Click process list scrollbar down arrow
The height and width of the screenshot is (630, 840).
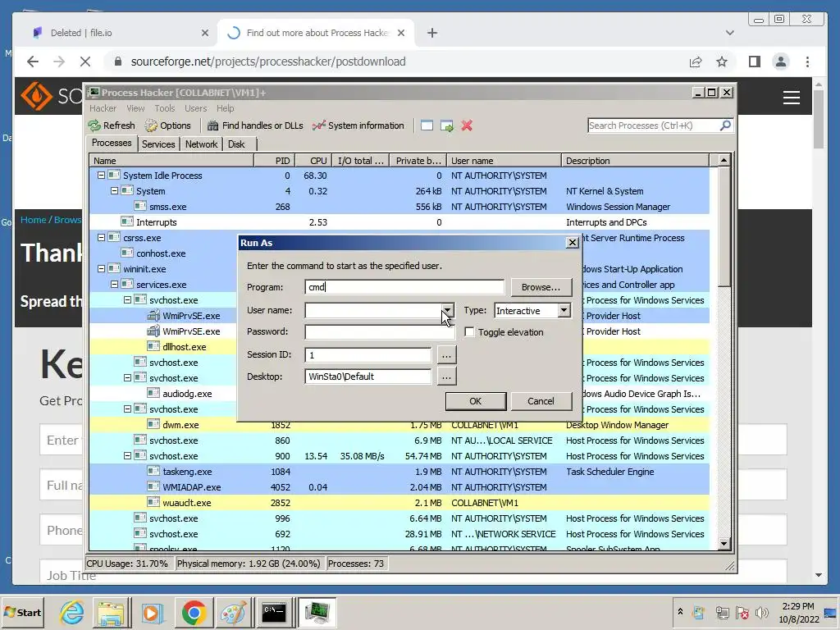click(724, 544)
